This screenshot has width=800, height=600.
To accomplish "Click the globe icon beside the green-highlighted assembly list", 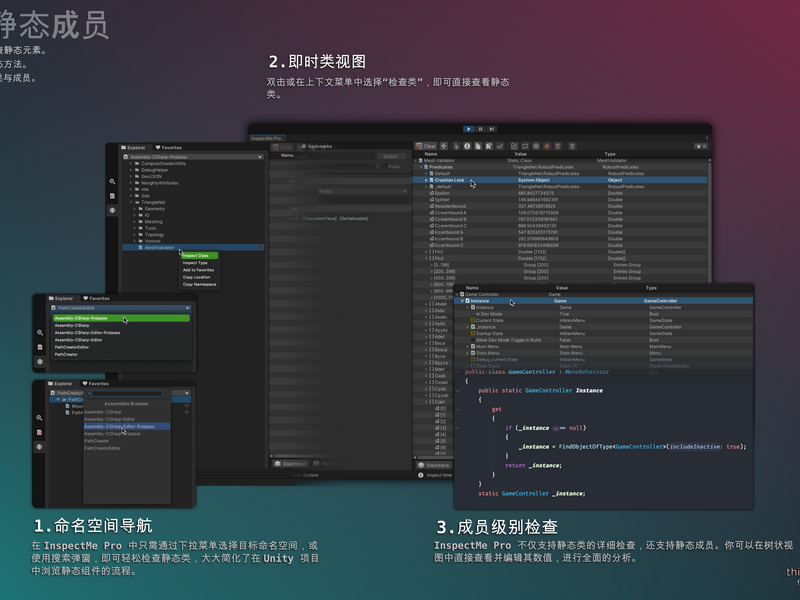I will click(40, 361).
